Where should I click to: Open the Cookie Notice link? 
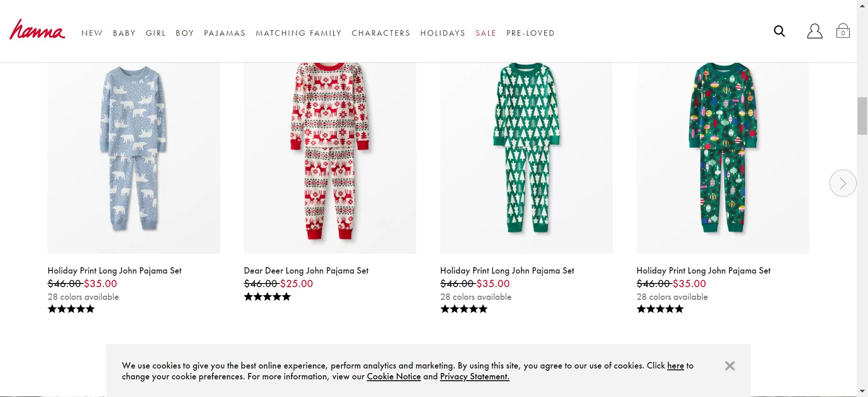click(x=393, y=377)
